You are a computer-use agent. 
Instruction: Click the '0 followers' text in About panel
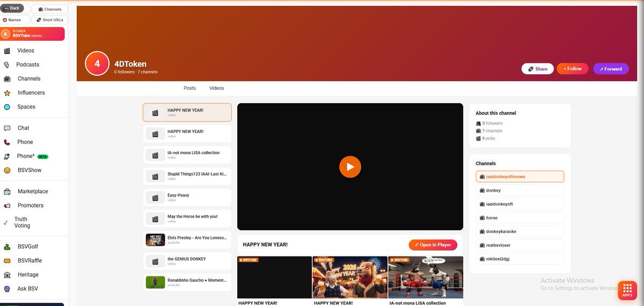point(492,123)
